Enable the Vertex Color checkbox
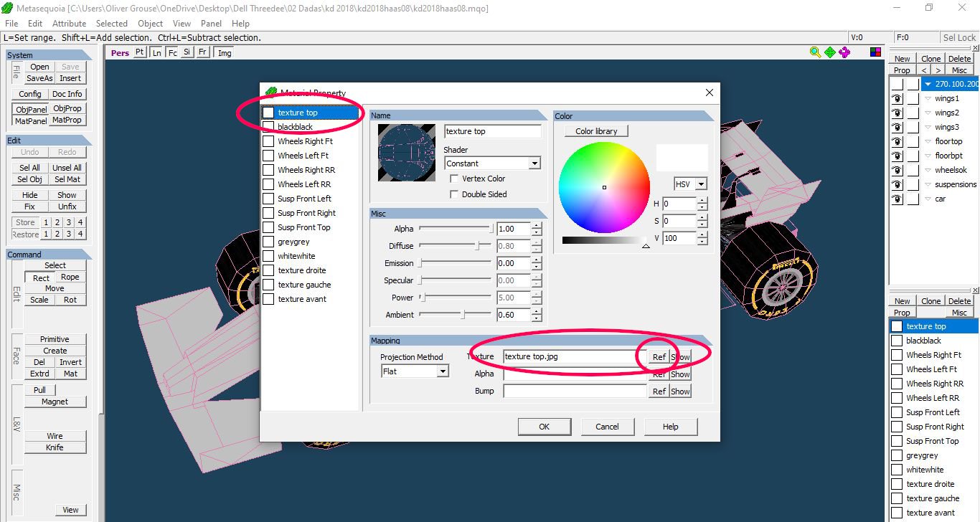This screenshot has width=980, height=522. point(454,179)
